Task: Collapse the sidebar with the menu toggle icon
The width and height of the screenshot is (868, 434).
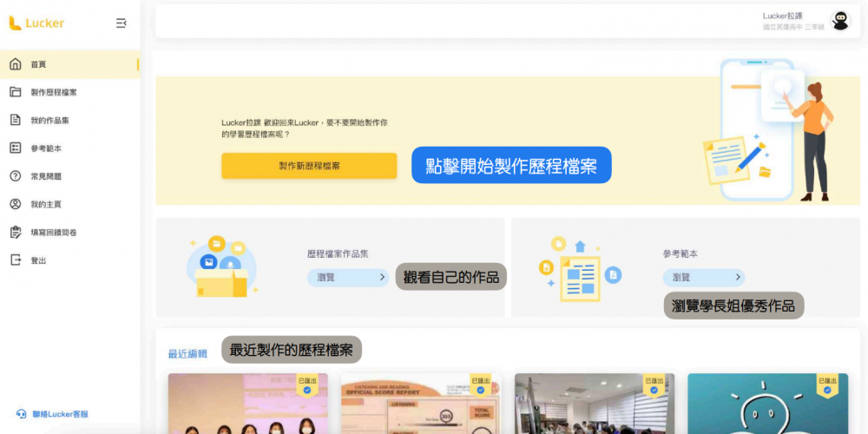Action: (122, 23)
